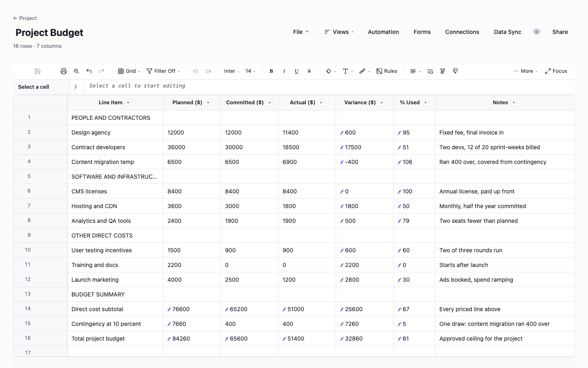Click the three-dots More icon
The height and width of the screenshot is (368, 588).
(x=516, y=71)
